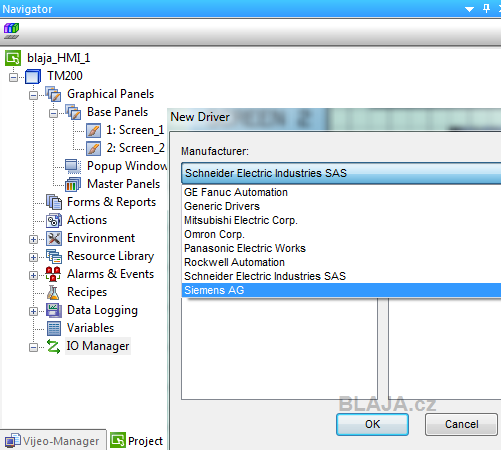Screen dimensions: 501x450
Task: Expand the Environment node
Action: click(33, 240)
